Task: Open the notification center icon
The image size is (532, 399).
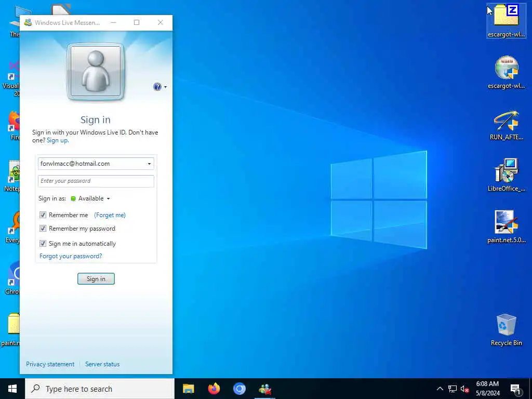Action: click(x=515, y=389)
